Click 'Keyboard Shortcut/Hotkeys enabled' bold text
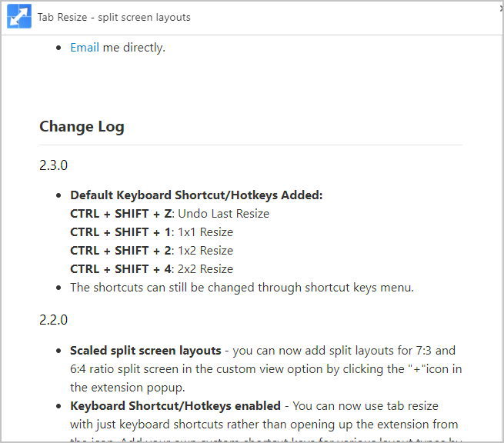The image size is (504, 443). (x=175, y=405)
